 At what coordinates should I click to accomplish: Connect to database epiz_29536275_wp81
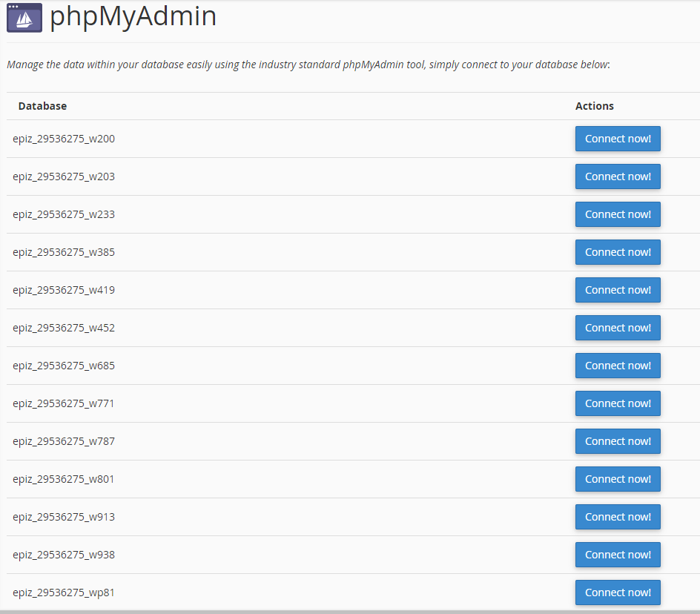pos(617,592)
